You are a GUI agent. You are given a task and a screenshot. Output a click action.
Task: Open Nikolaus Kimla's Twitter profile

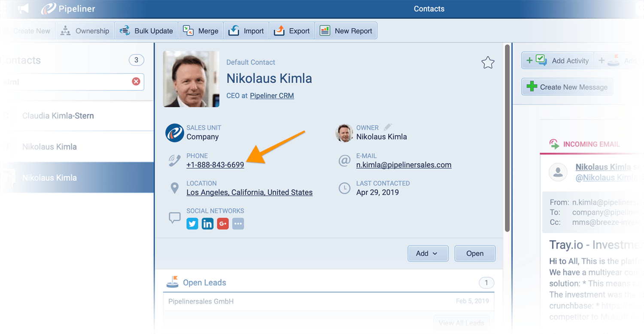[192, 223]
